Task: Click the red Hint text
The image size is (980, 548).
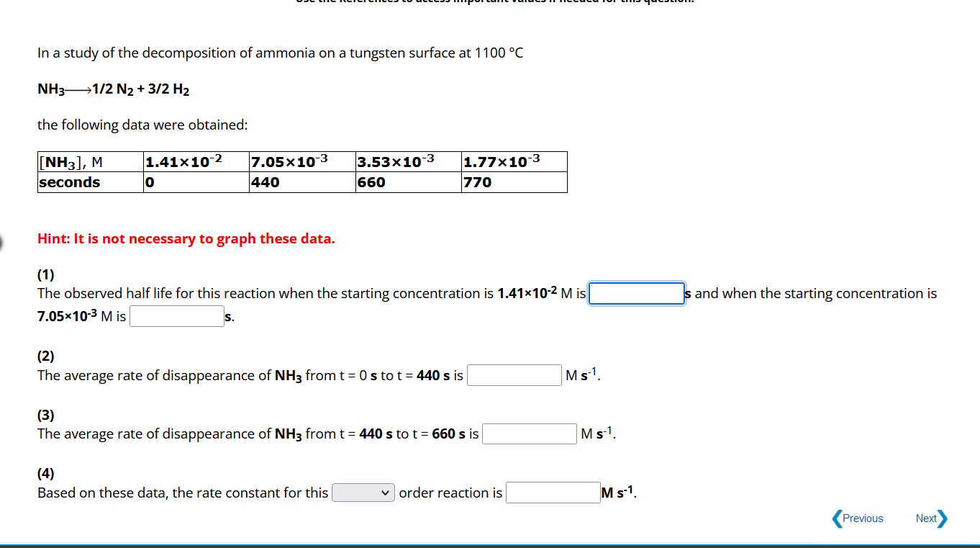Action: (x=186, y=238)
